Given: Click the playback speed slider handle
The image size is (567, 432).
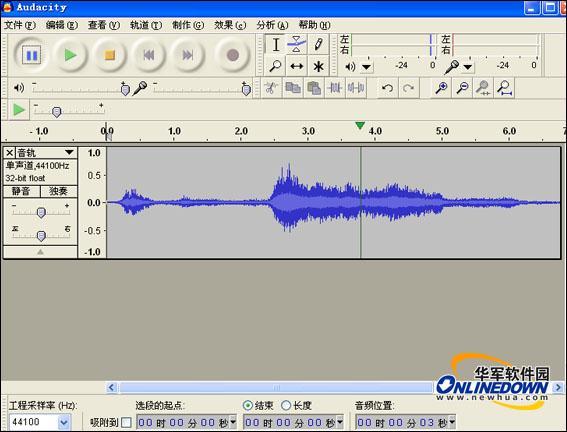Looking at the screenshot, I should [56, 112].
